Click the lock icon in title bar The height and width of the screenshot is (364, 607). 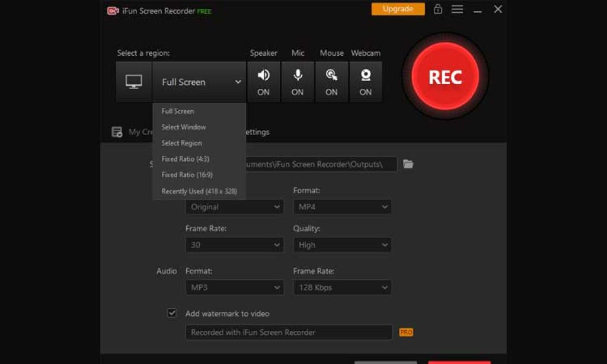point(437,9)
